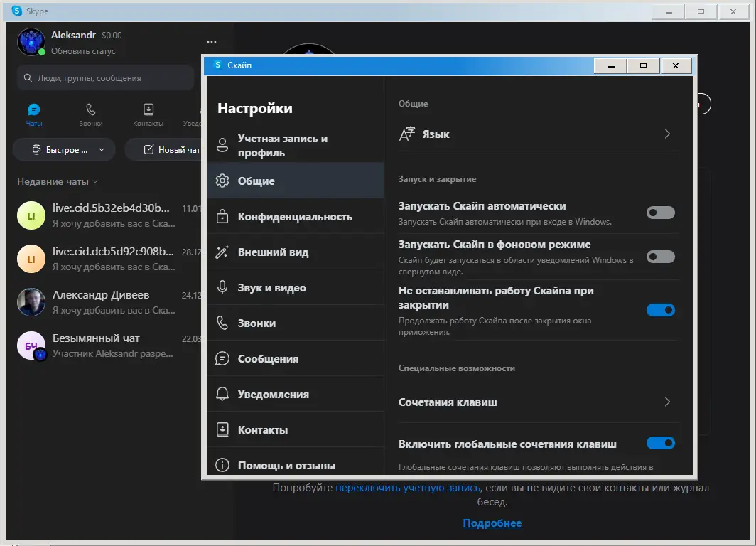This screenshot has width=756, height=546.
Task: Turn off 'Включить глобальные сочетания клавиш'
Action: (661, 443)
